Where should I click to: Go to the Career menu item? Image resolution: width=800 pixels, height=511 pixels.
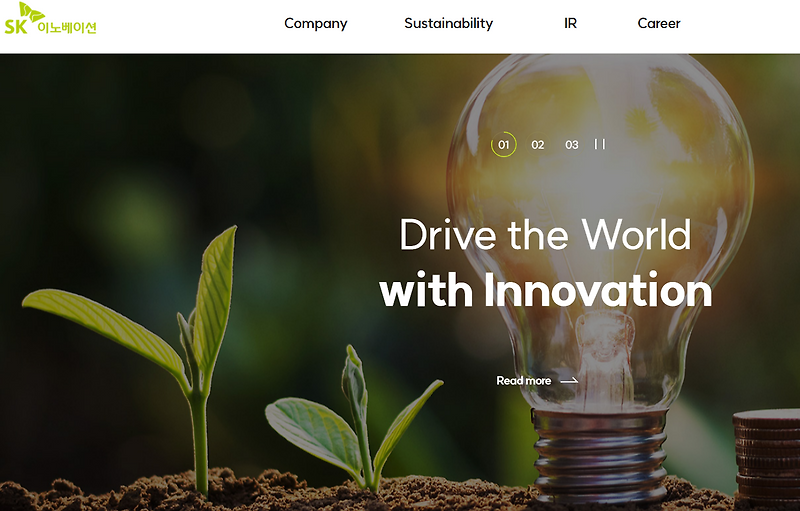coord(659,23)
